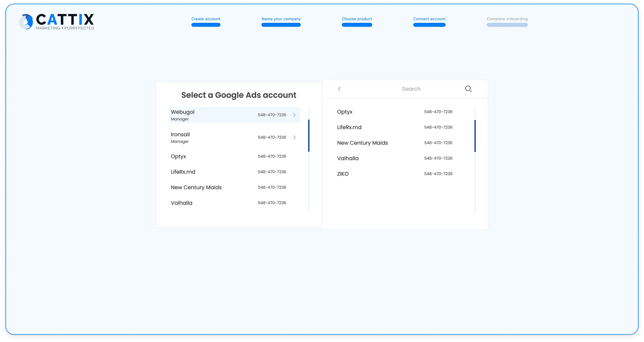Image resolution: width=644 pixels, height=342 pixels.
Task: Click the progress bar under Connect account
Action: click(x=429, y=25)
